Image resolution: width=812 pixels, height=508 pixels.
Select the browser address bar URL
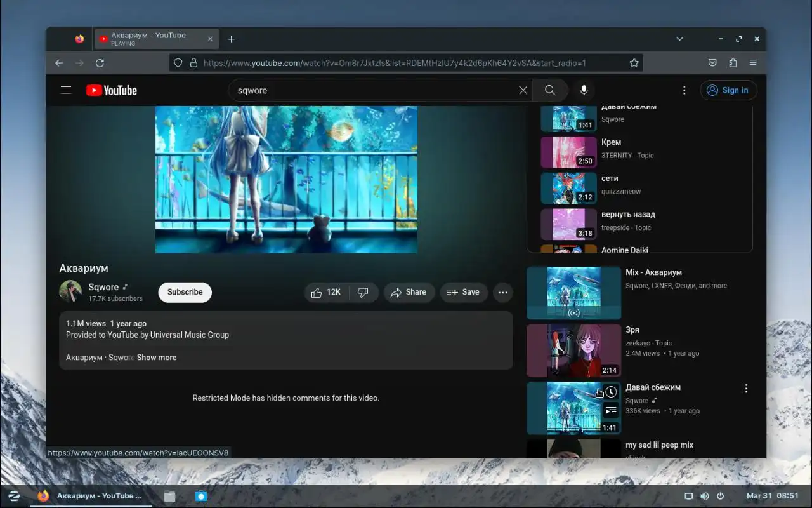click(394, 63)
